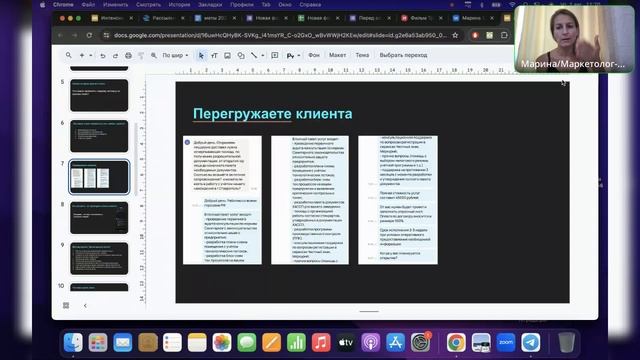
Task: Click the insert shape icon
Action: [241, 56]
